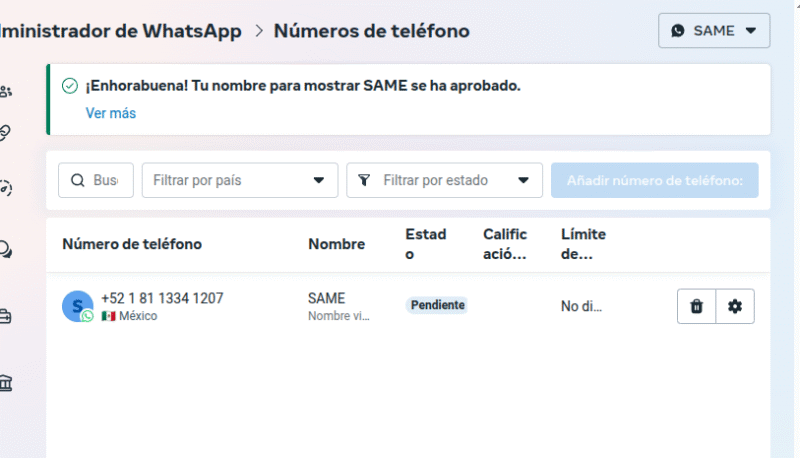The image size is (800, 458).
Task: Click the search phone numbers field
Action: tap(96, 180)
